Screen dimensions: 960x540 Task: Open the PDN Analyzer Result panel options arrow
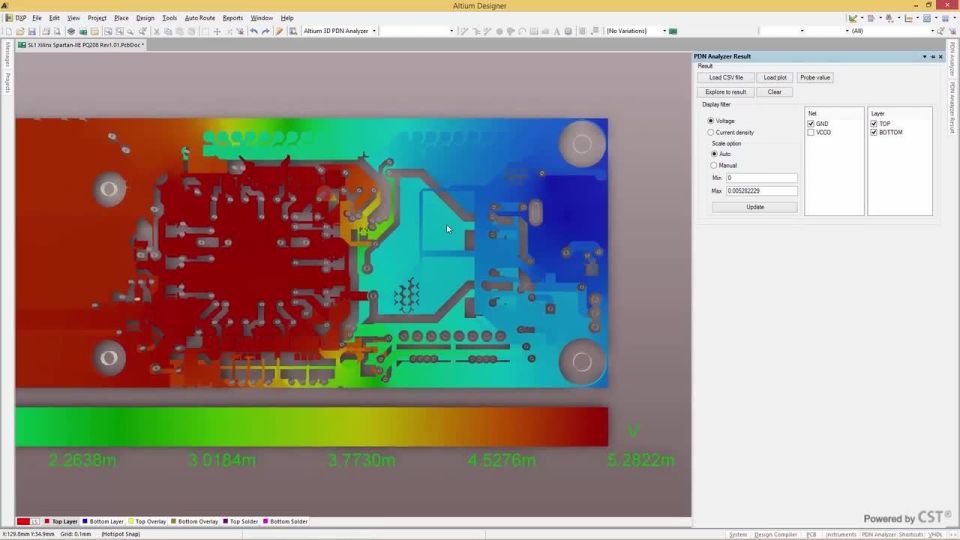pos(924,56)
